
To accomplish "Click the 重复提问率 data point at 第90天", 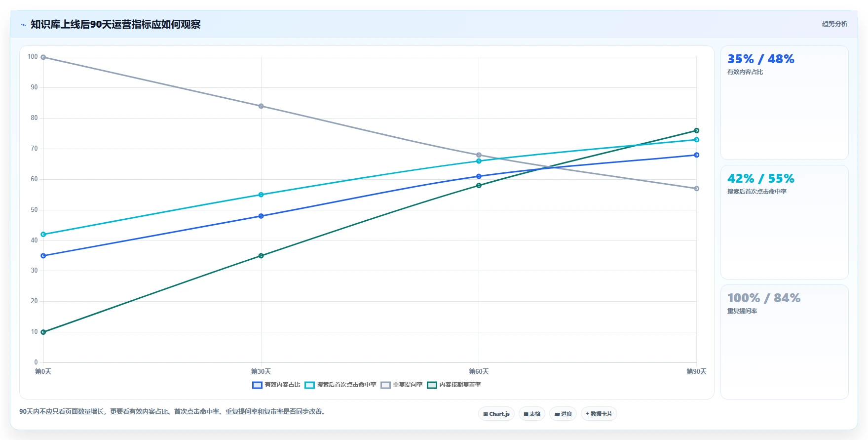I will coord(697,189).
